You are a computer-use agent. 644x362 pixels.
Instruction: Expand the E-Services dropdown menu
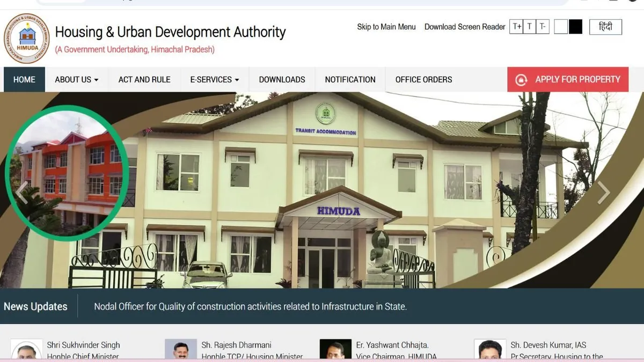tap(214, 79)
